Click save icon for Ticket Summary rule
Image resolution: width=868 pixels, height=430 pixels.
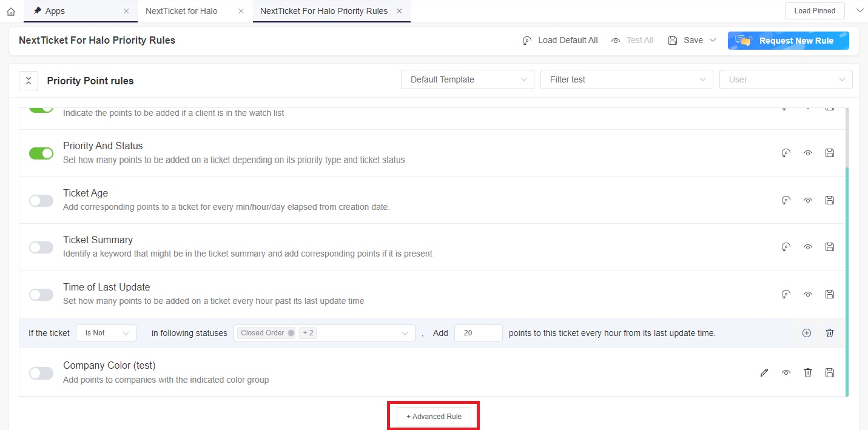coord(830,247)
